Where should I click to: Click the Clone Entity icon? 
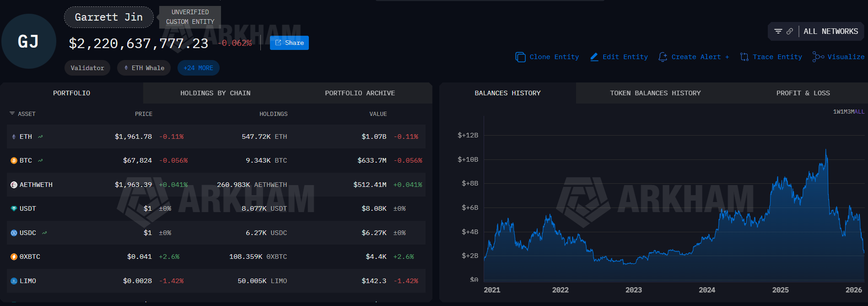[x=520, y=57]
